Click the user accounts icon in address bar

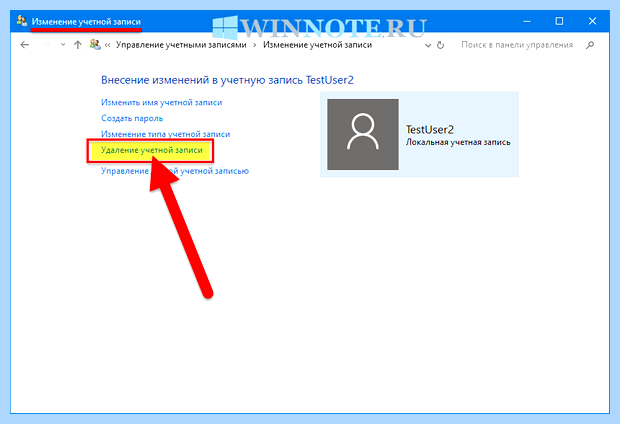tap(95, 44)
